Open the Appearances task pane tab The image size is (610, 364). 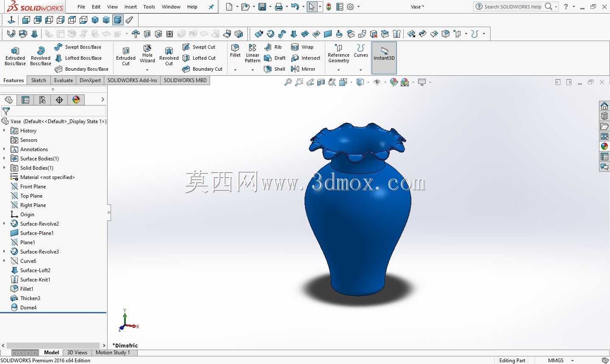coord(604,146)
